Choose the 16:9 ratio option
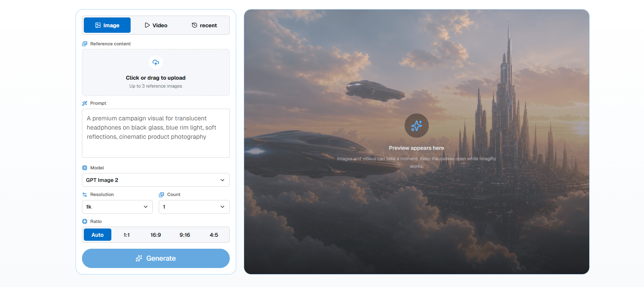 (156, 235)
